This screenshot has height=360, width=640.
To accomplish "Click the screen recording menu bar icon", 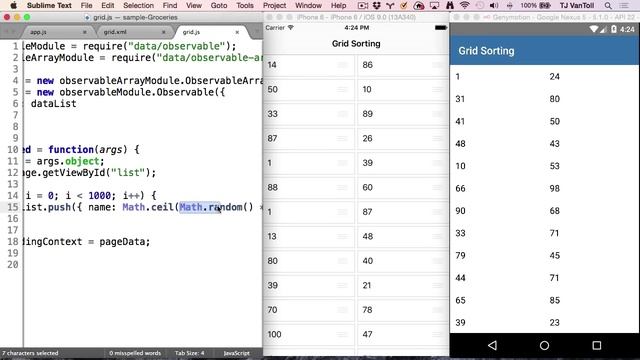I will click(x=362, y=5).
